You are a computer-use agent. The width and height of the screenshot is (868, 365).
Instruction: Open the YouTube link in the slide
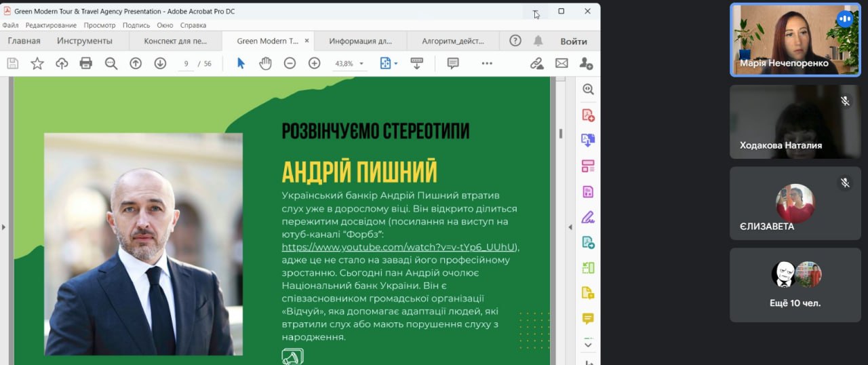point(399,247)
